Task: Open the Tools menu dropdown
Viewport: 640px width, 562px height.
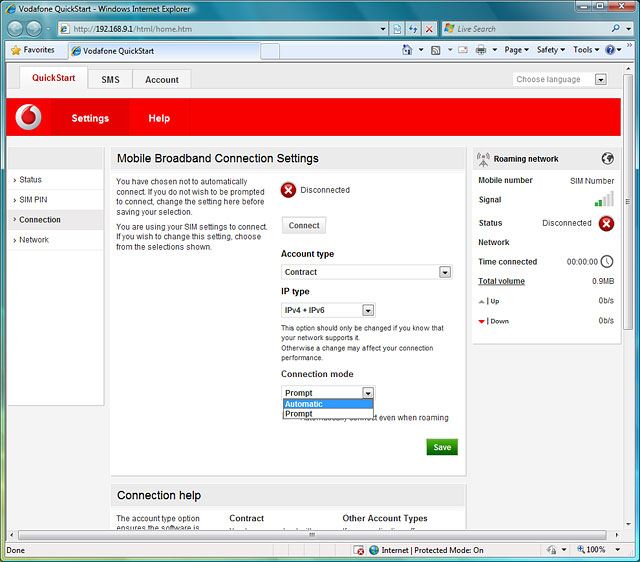Action: 586,50
